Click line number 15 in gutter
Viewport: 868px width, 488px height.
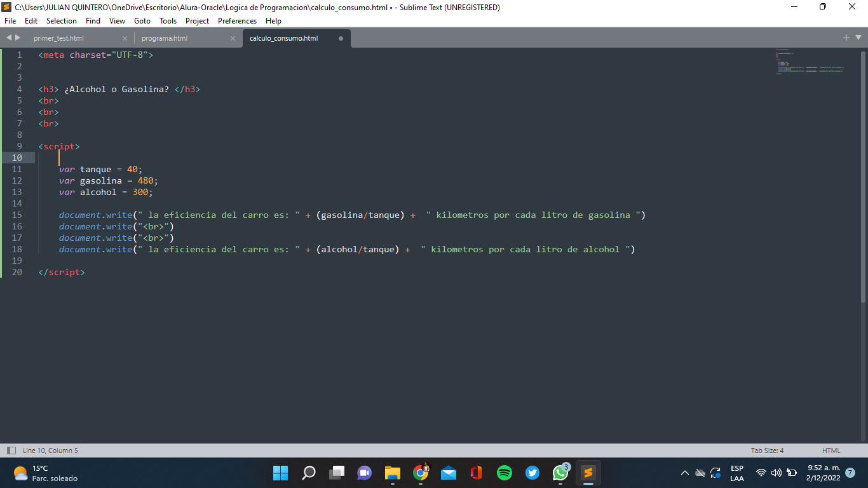coord(17,215)
